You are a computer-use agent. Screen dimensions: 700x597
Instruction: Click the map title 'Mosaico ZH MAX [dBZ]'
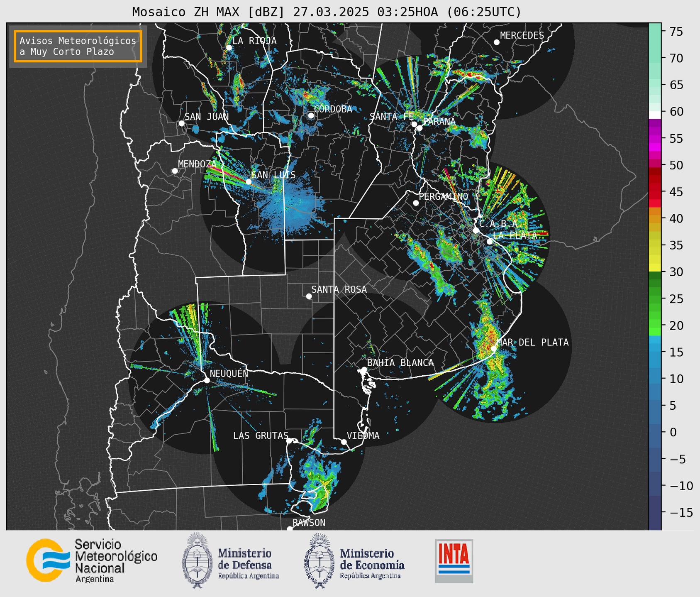[209, 12]
